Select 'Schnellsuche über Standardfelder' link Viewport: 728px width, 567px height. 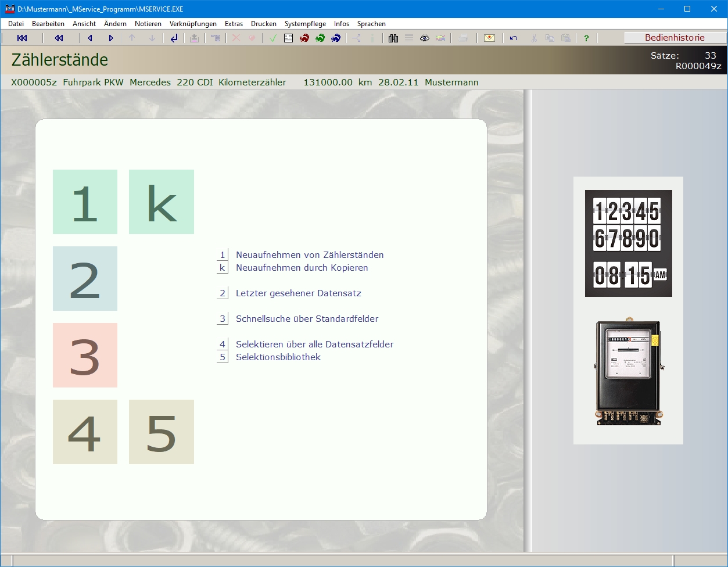pyautogui.click(x=307, y=319)
